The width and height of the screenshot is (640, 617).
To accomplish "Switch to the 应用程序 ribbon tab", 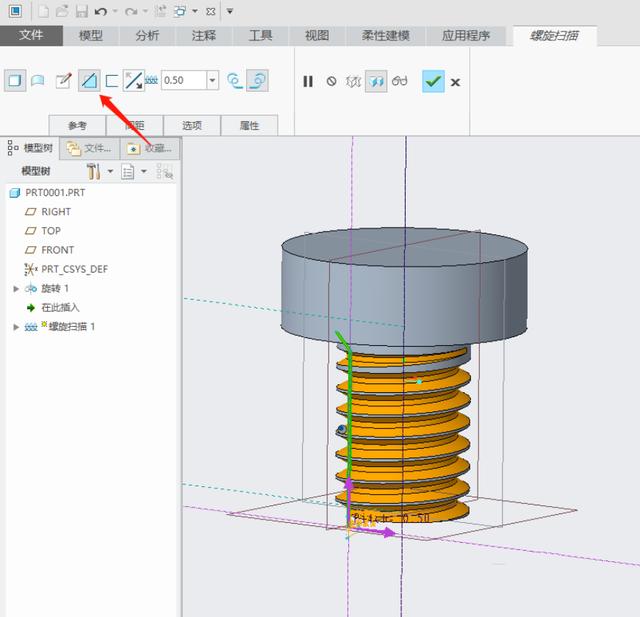I will click(466, 36).
